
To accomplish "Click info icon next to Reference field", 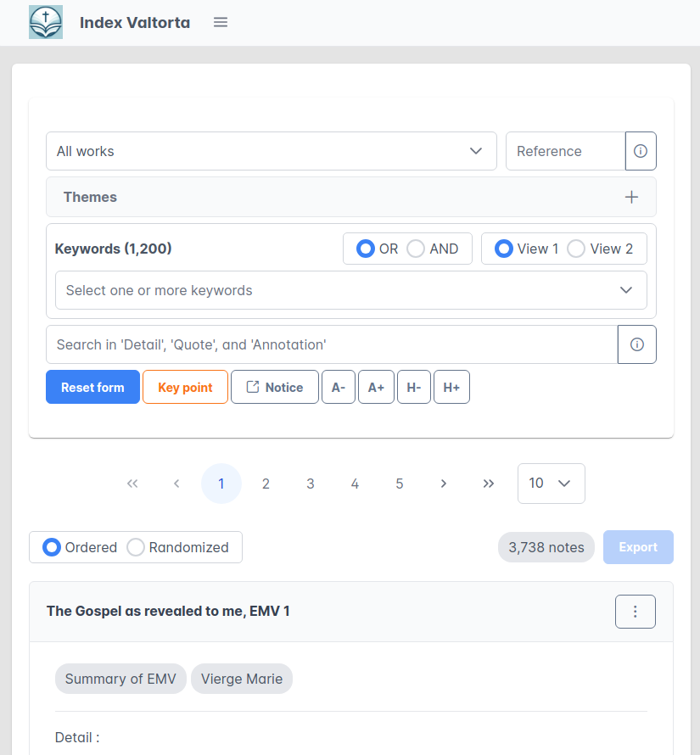I will click(641, 151).
